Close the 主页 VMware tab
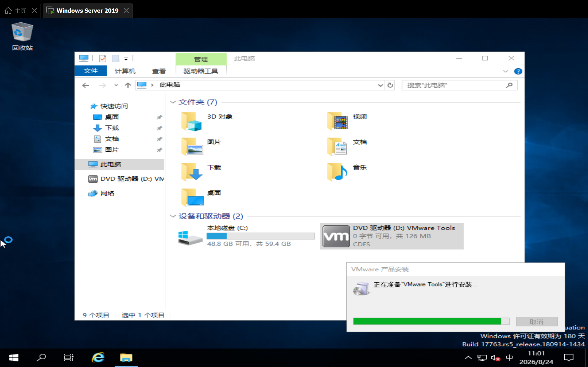Image resolution: width=588 pixels, height=367 pixels. (x=34, y=11)
